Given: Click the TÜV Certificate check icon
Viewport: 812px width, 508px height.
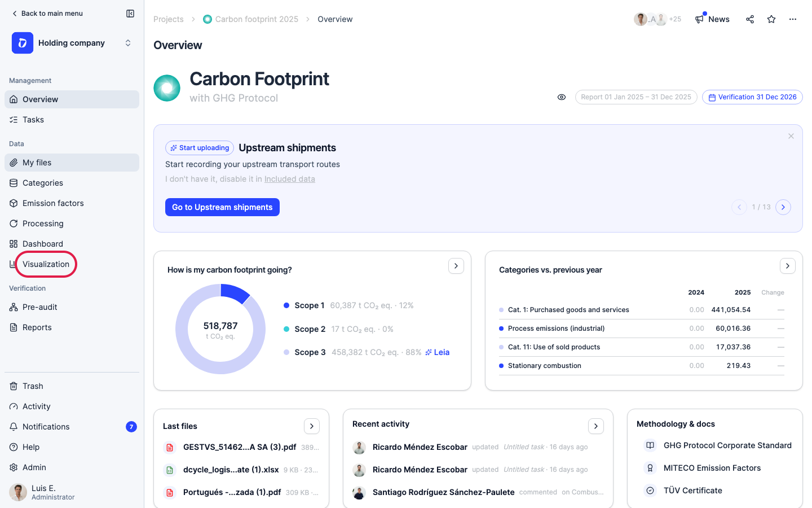Looking at the screenshot, I should tap(650, 491).
